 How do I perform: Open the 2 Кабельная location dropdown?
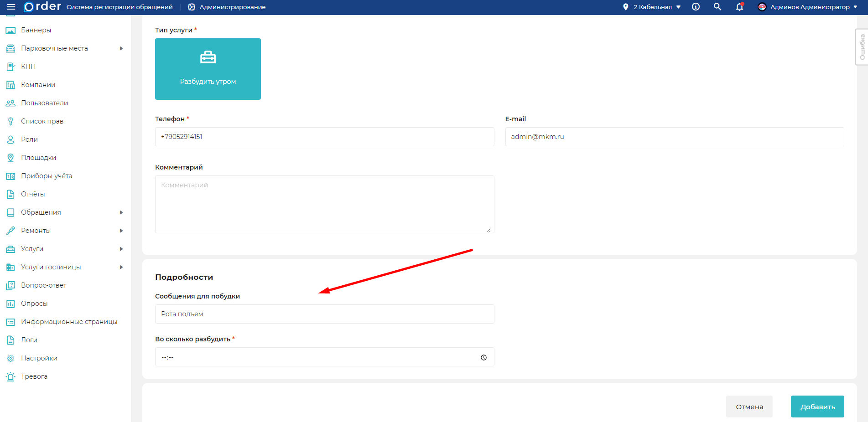[652, 7]
